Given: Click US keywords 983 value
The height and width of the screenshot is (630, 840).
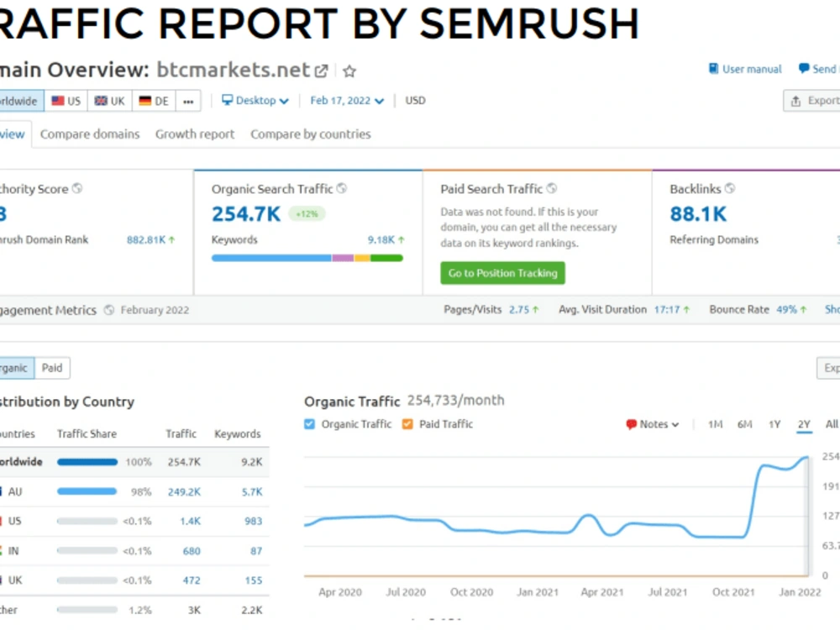Looking at the screenshot, I should (254, 522).
